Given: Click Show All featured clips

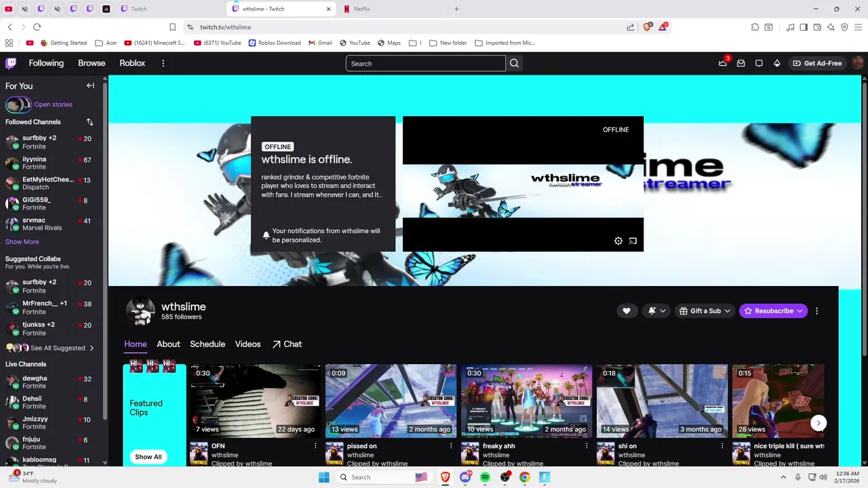Looking at the screenshot, I should click(x=148, y=457).
